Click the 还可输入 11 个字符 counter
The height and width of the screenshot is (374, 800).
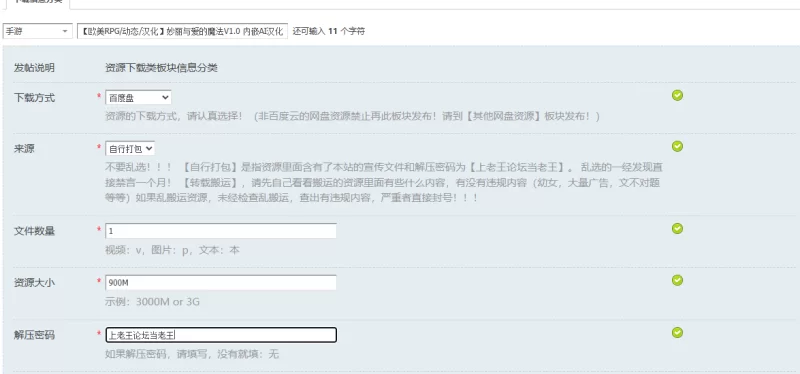click(x=329, y=31)
